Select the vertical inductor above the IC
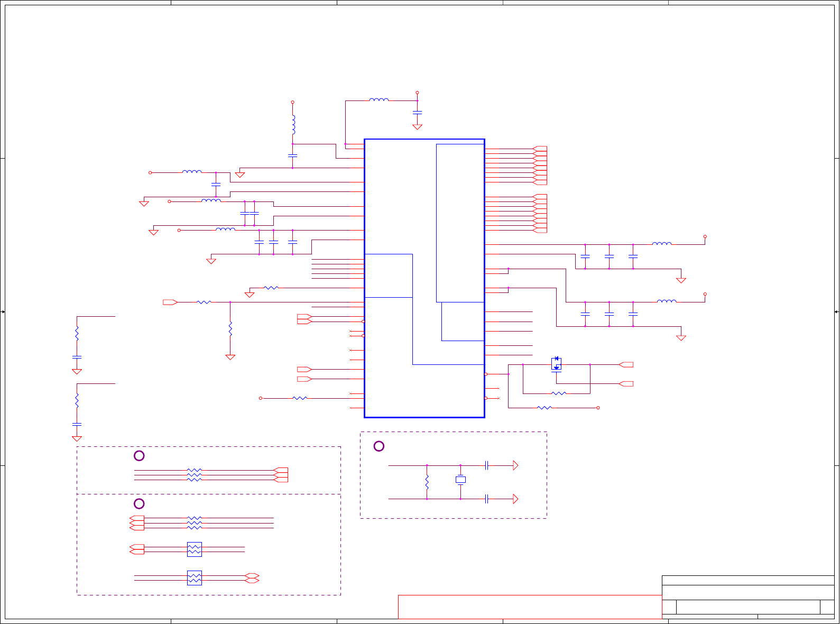The image size is (840, 624). coord(293,125)
